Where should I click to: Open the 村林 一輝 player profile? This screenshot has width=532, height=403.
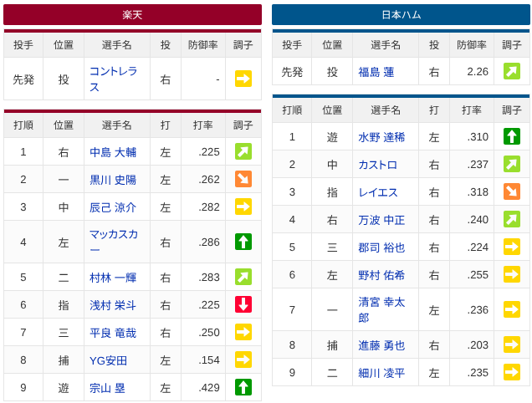113,278
